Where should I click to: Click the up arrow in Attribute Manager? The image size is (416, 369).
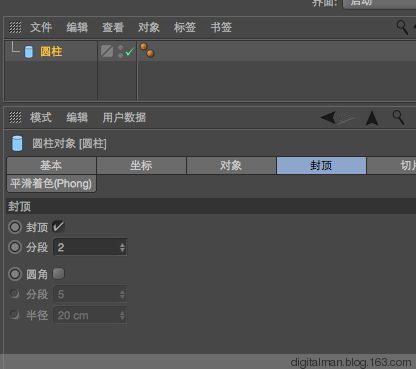point(372,118)
